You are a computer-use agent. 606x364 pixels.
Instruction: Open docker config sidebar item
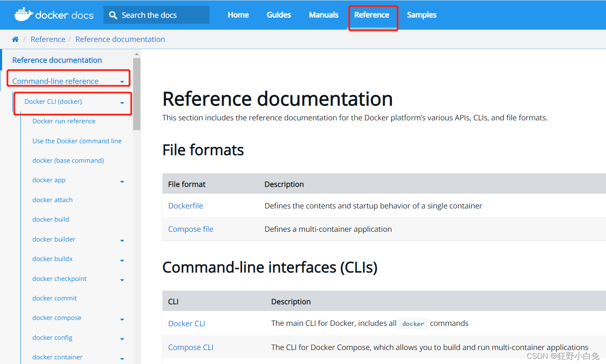pos(53,338)
